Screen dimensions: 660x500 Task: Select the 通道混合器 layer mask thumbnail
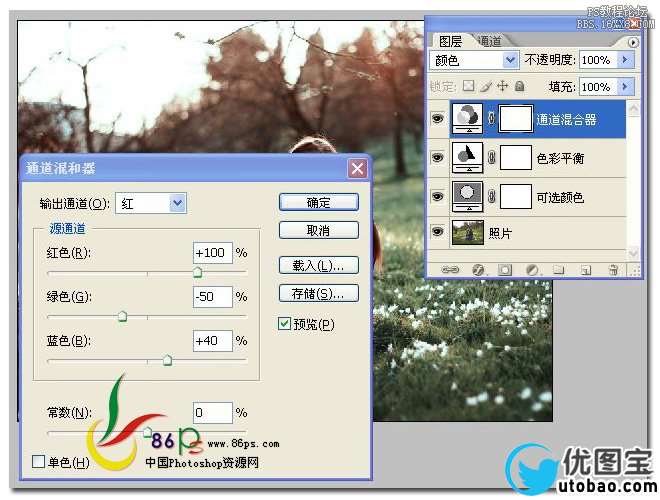click(515, 118)
